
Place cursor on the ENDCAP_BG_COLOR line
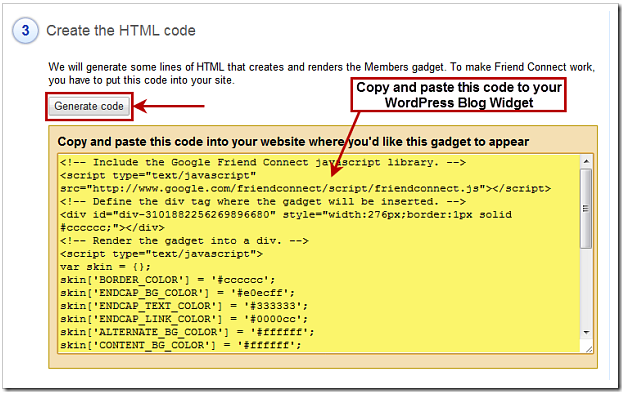point(177,293)
